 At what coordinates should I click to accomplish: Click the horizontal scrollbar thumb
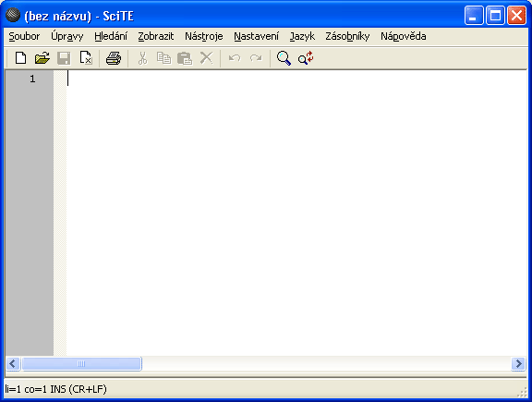pyautogui.click(x=81, y=363)
